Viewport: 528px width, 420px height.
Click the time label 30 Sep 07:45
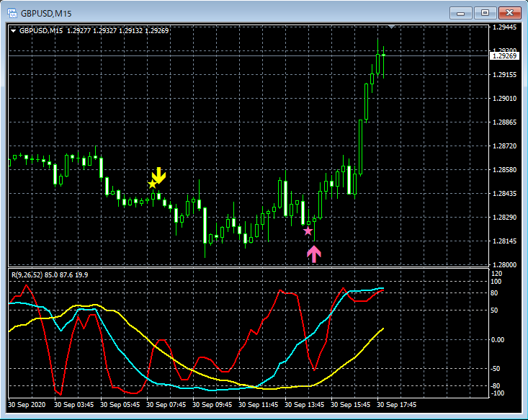(166, 404)
